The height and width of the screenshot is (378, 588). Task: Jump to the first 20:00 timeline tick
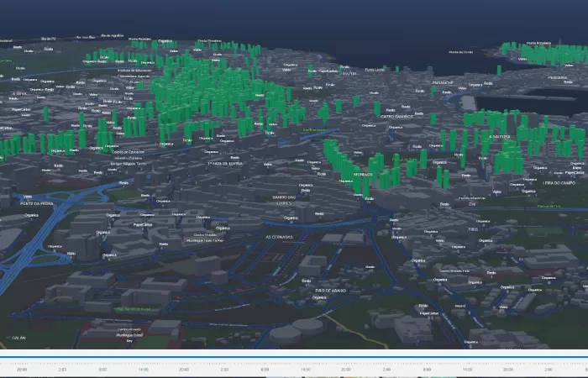click(x=22, y=369)
